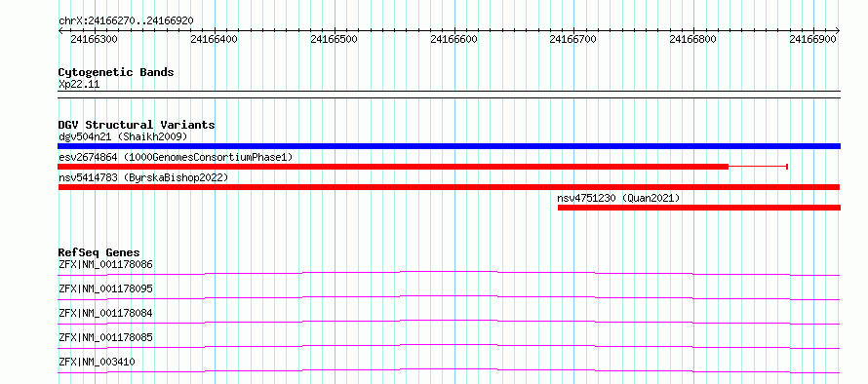
Task: Click the red nsv5414783 variant bar
Action: [449, 187]
